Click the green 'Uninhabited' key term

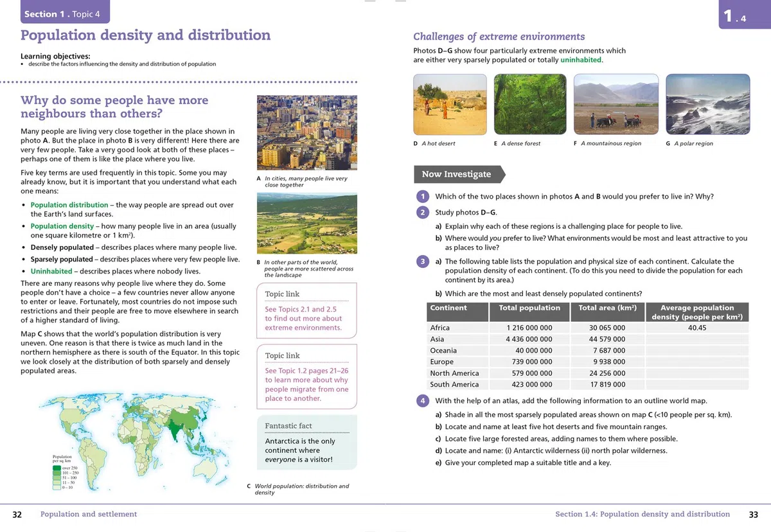pos(50,271)
